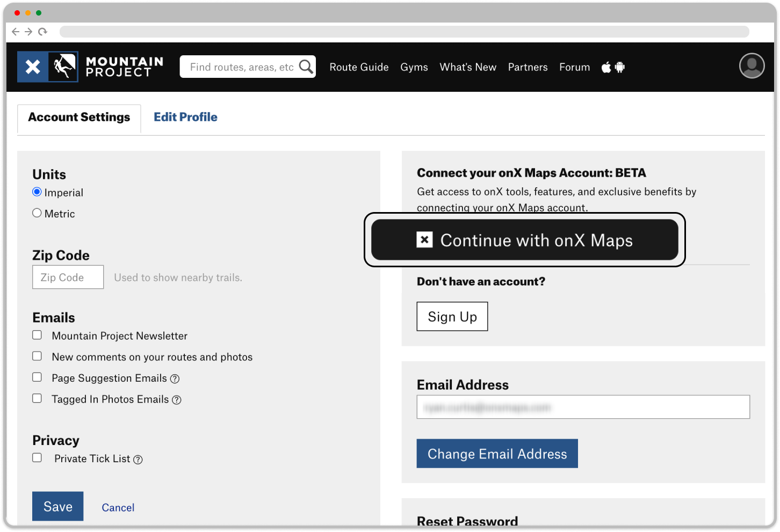Click the Mountain Project title text

coord(125,67)
